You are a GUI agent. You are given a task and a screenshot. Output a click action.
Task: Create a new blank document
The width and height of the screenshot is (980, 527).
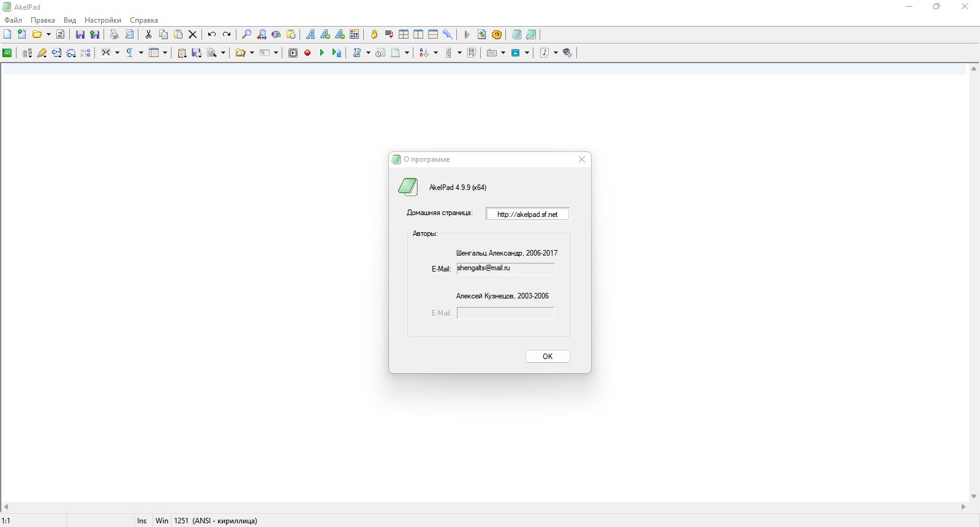pyautogui.click(x=7, y=34)
